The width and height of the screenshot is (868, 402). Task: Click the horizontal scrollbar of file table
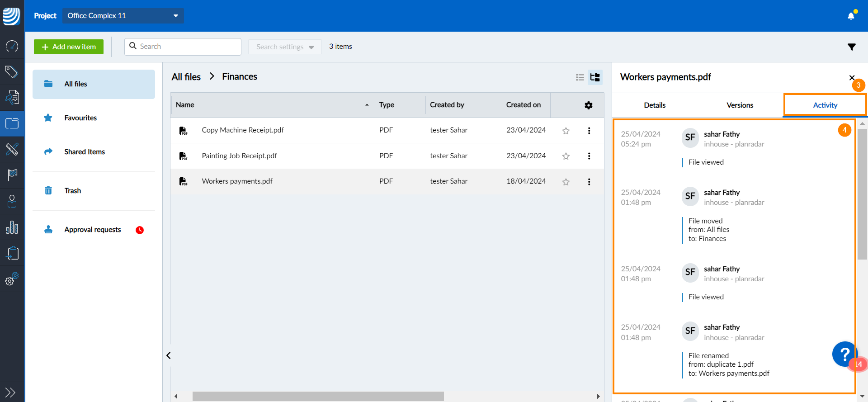pos(318,396)
